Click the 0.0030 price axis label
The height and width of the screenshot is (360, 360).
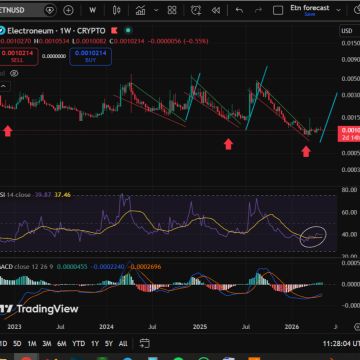click(x=351, y=95)
